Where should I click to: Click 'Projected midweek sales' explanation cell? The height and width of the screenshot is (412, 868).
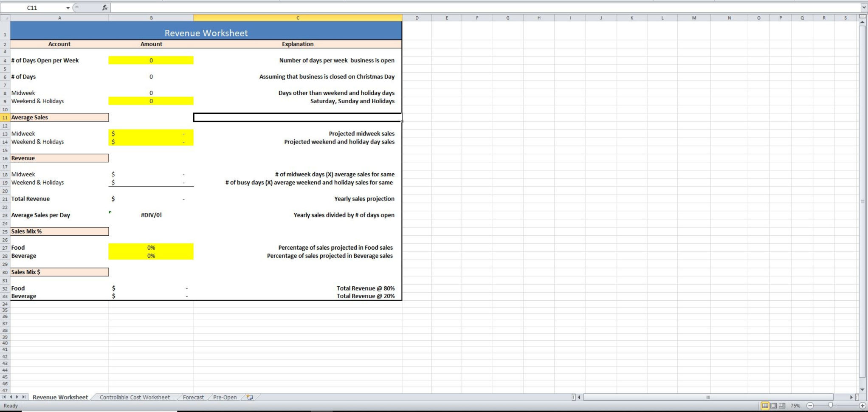(298, 133)
